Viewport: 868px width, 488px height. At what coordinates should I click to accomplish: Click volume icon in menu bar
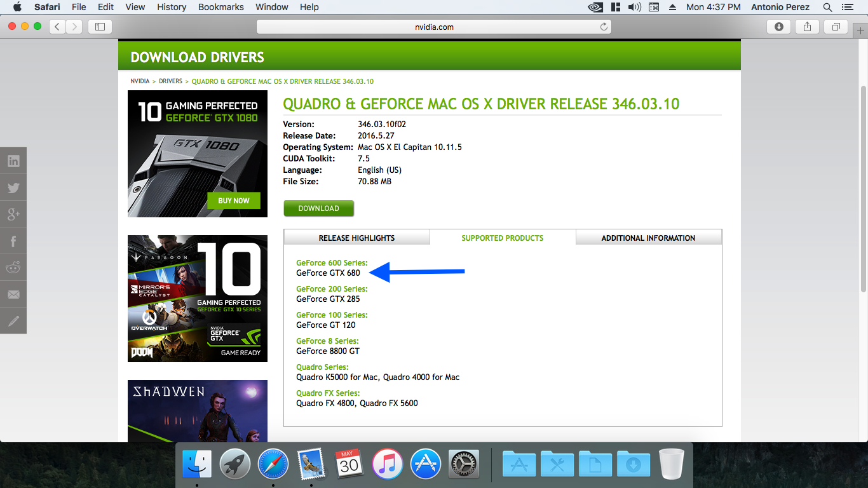point(634,7)
